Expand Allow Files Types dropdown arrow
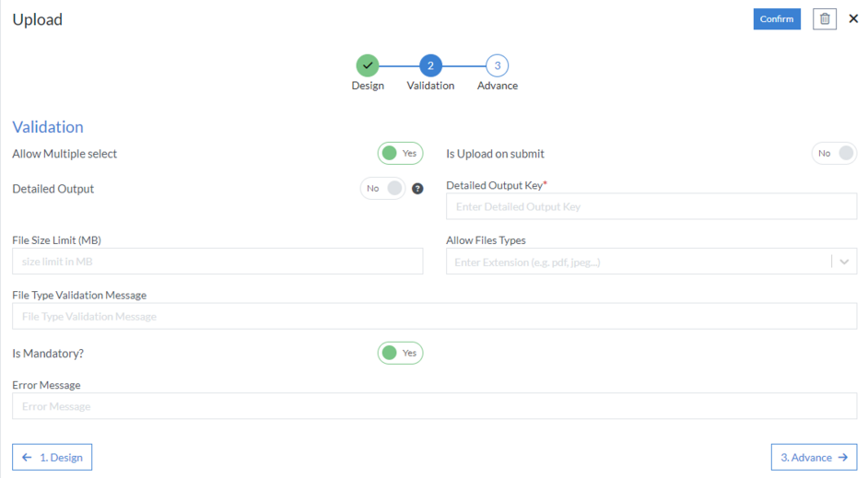Screen dimensions: 868x478 (x=844, y=262)
